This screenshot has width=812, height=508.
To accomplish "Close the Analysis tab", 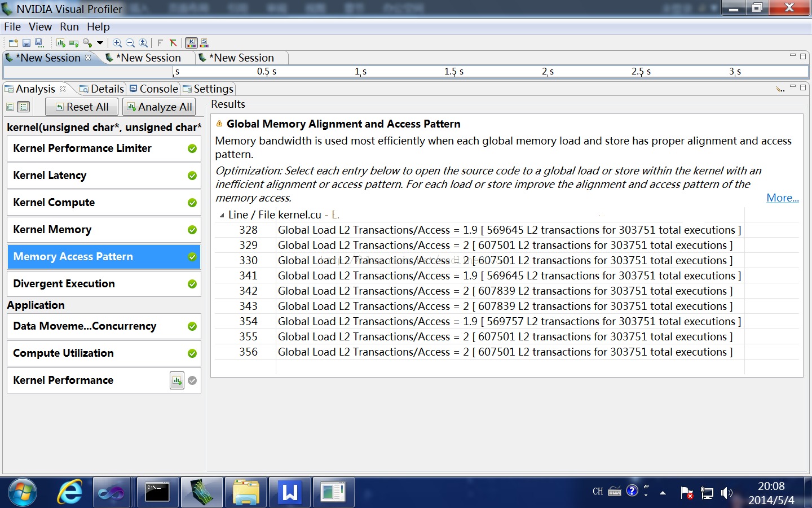I will (x=63, y=89).
